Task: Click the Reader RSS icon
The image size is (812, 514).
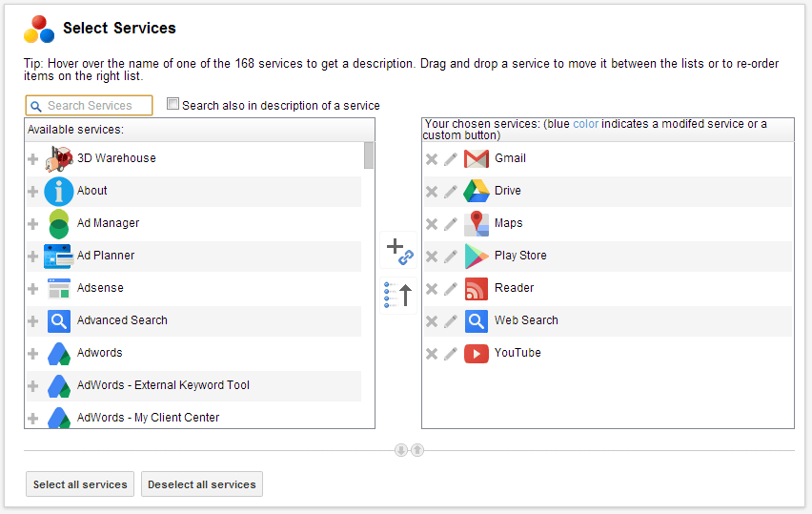Action: [476, 289]
